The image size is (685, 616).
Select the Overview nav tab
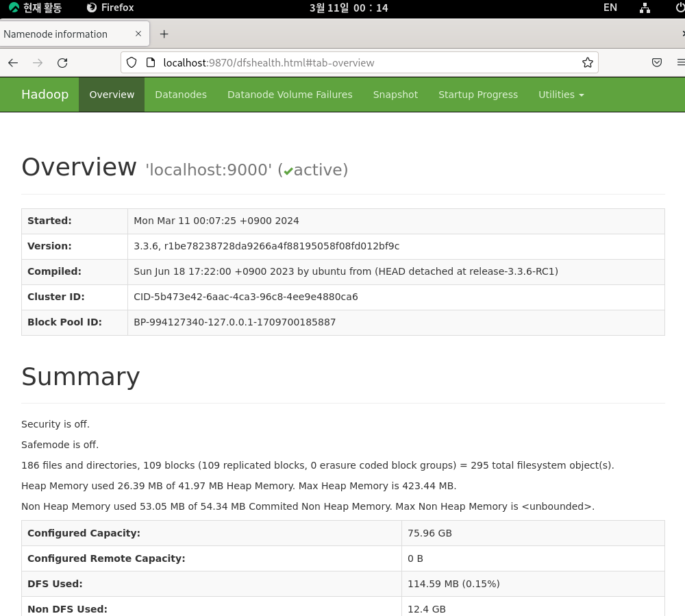(112, 95)
